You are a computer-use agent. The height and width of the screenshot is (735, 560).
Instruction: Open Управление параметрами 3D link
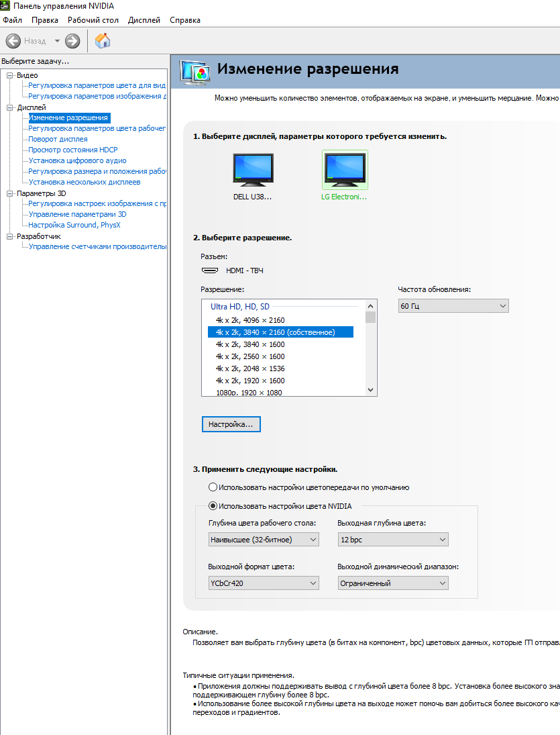tap(77, 214)
